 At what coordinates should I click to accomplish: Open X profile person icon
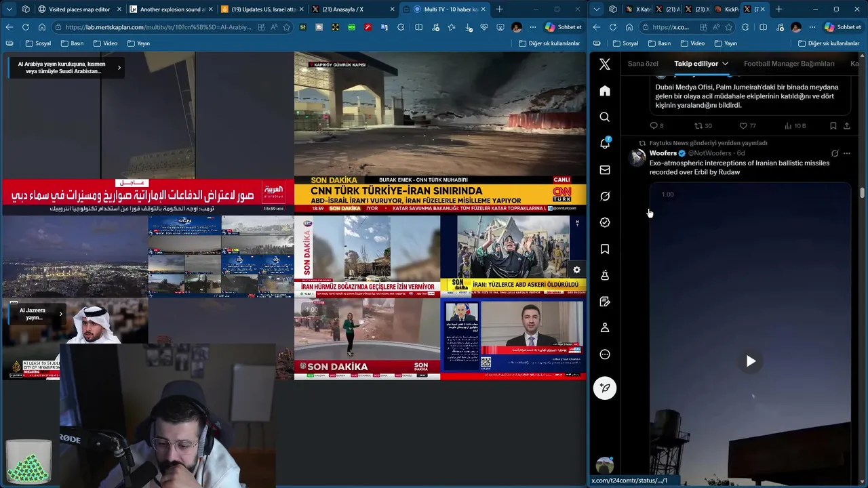click(x=605, y=328)
